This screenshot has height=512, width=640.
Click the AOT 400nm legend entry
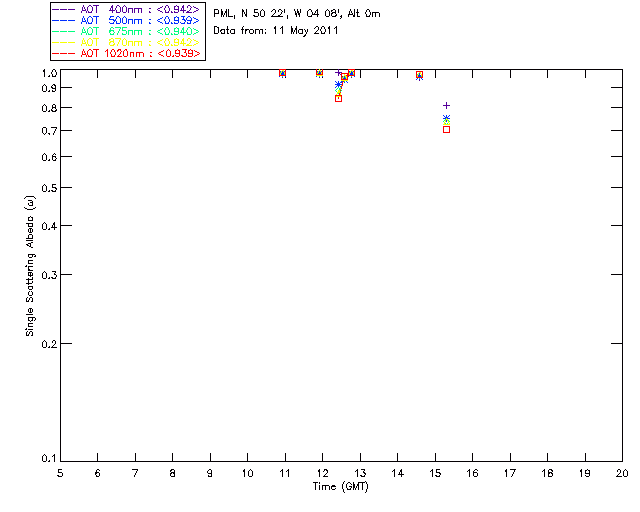tap(126, 9)
